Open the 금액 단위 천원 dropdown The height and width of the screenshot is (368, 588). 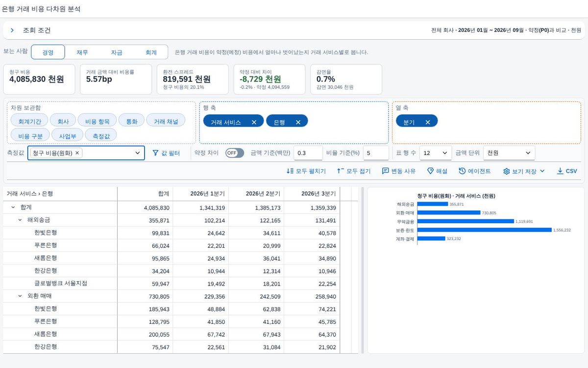click(509, 153)
